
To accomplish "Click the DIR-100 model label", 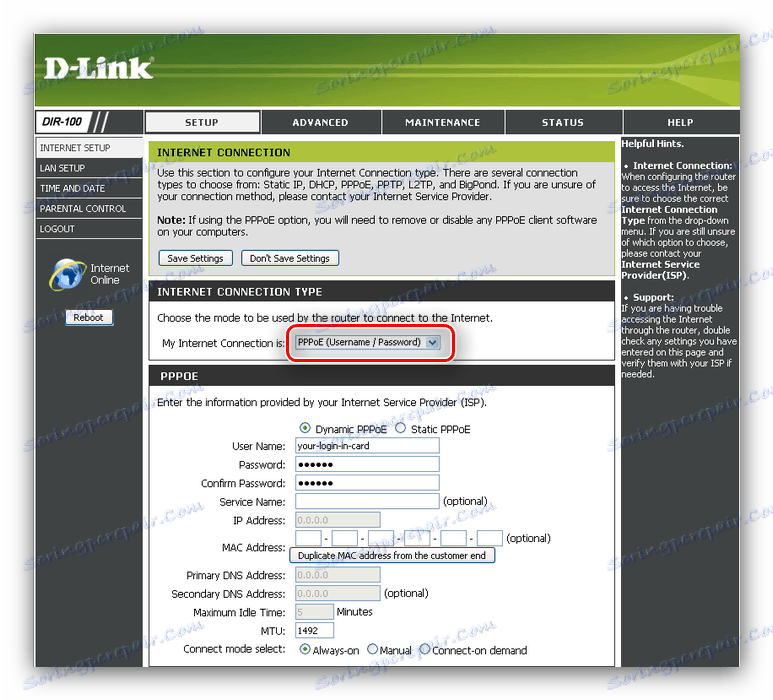I will (62, 122).
